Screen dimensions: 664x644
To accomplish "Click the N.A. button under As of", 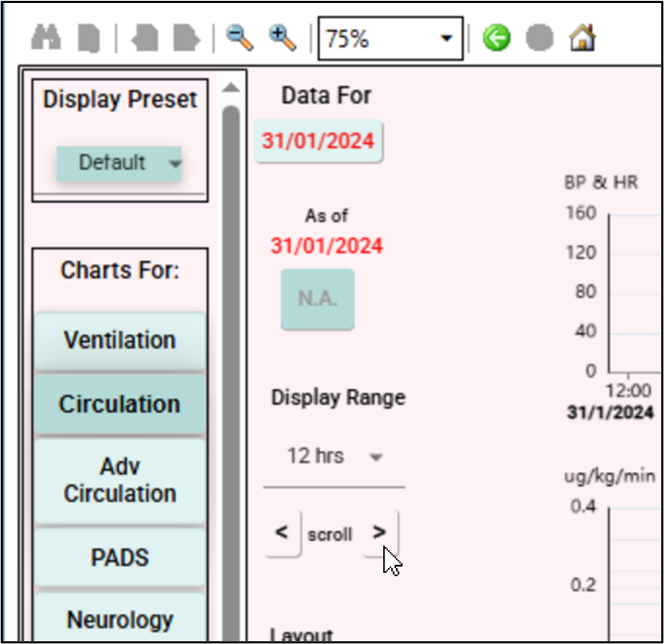I will pos(317,299).
